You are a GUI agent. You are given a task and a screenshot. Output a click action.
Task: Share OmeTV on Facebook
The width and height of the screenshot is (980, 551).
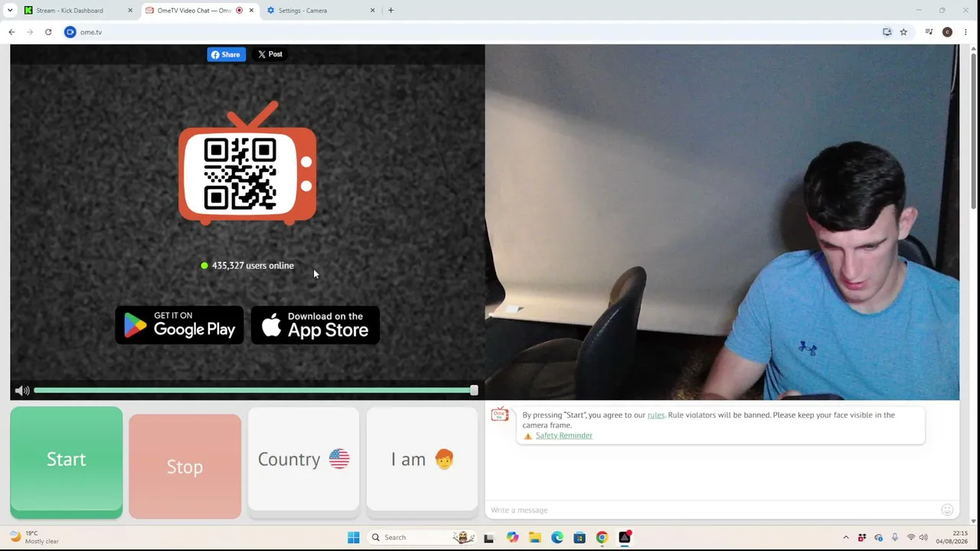pos(226,54)
